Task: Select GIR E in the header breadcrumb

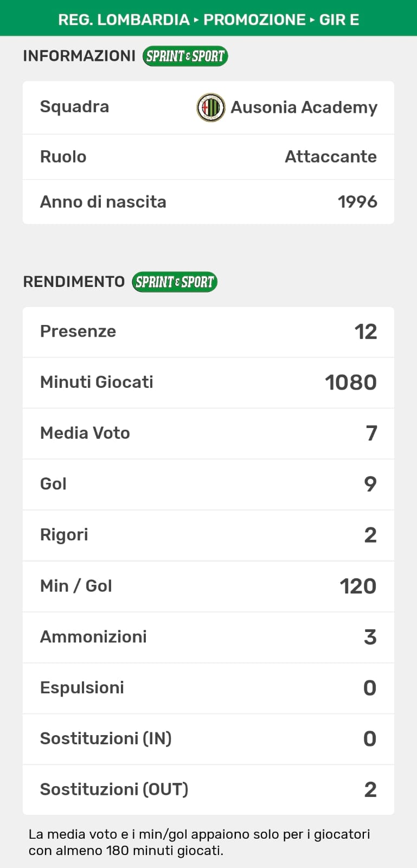Action: tap(339, 20)
